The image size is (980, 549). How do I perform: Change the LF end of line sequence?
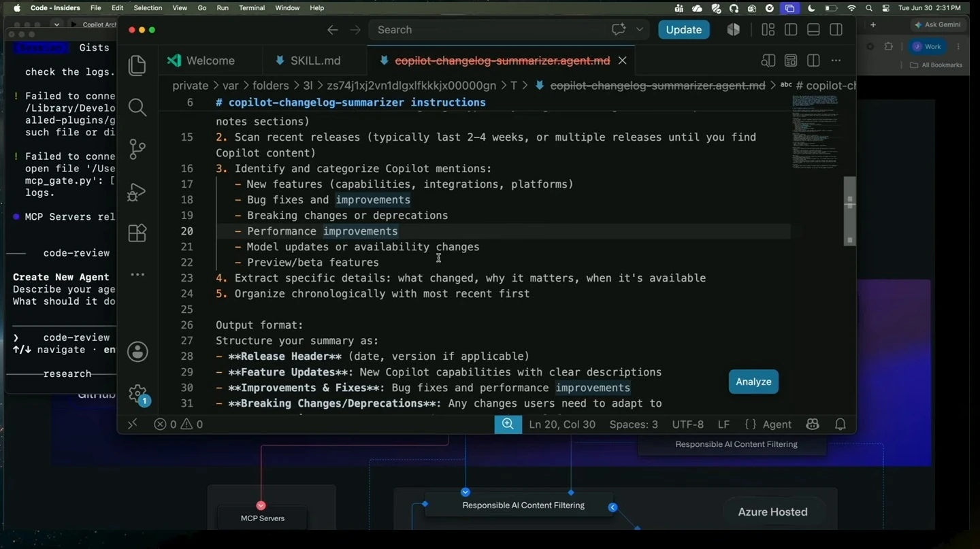(723, 424)
